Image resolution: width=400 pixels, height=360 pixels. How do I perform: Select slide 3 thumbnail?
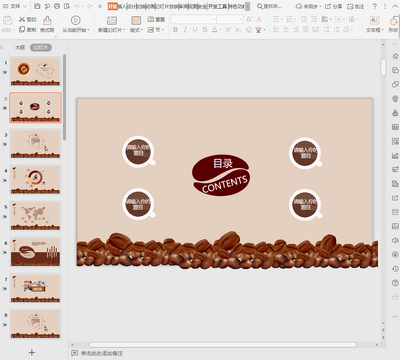point(35,144)
